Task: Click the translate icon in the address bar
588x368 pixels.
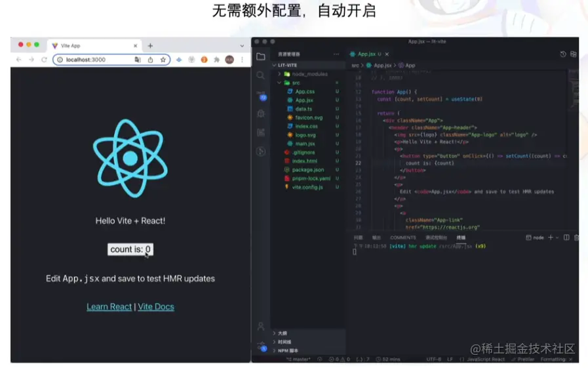Action: [138, 60]
